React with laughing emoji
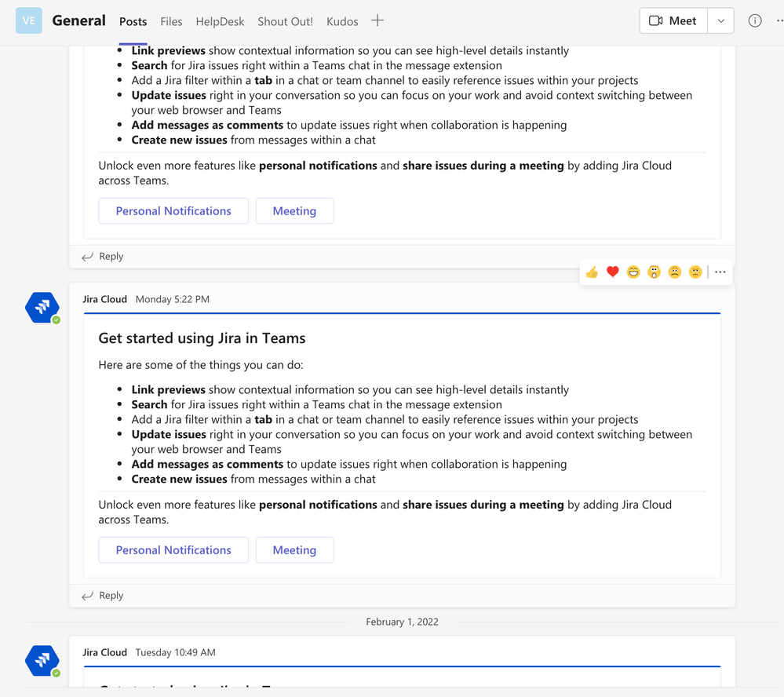Screen dimensions: 784x697 coord(633,272)
